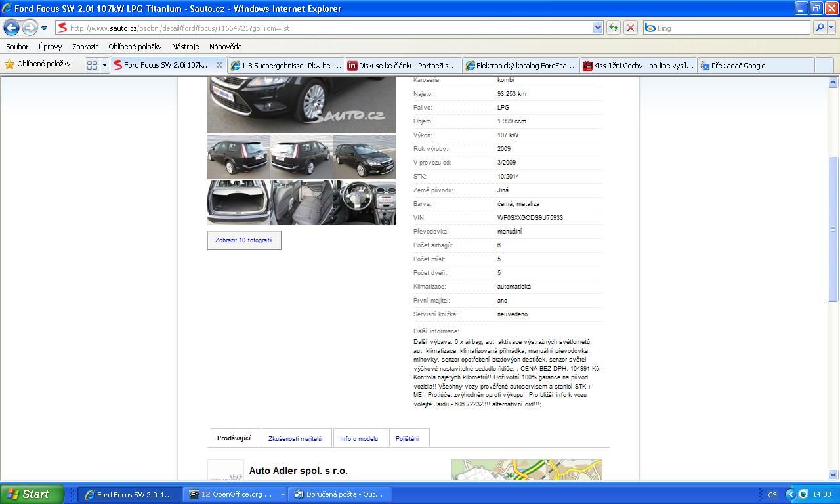Open Quick Tabs grid view
Screen dimensions: 840x504
point(92,65)
